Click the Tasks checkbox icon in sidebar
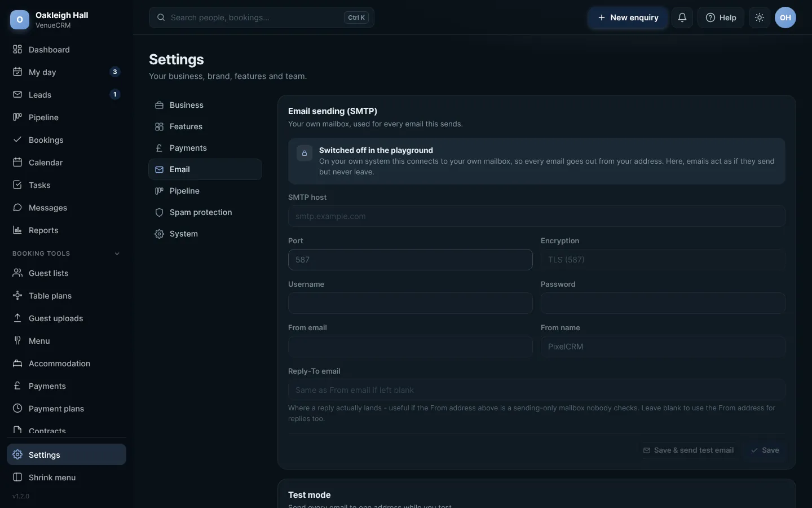This screenshot has width=812, height=508. [x=17, y=185]
